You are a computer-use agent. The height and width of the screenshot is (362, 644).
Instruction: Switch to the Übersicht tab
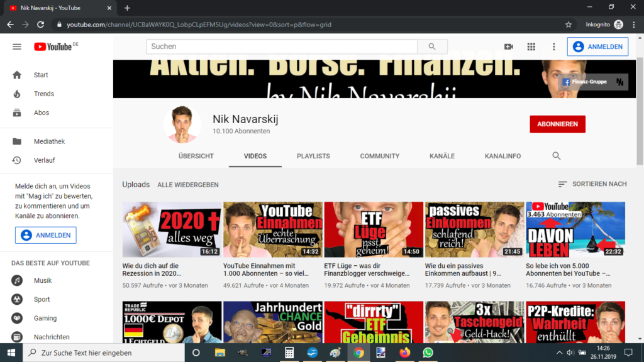pos(196,156)
